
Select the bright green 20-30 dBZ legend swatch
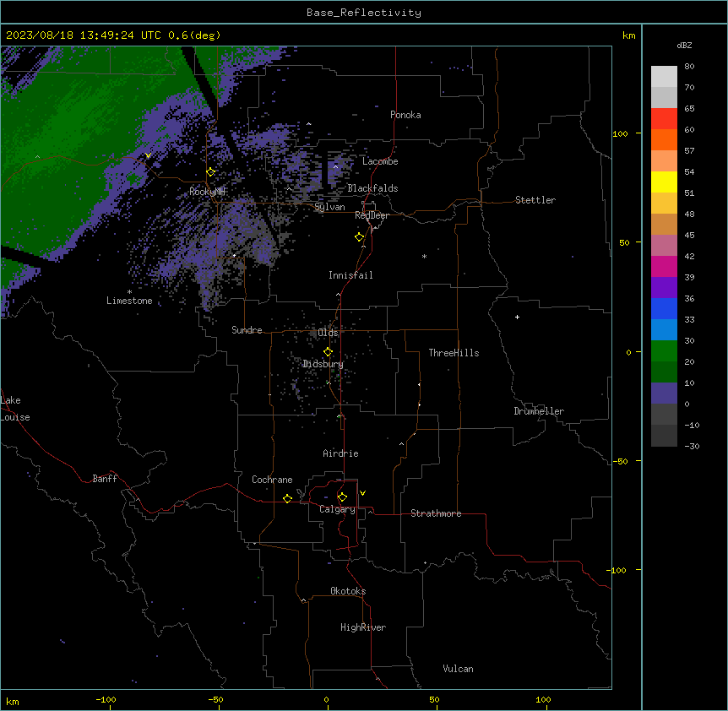pos(664,351)
